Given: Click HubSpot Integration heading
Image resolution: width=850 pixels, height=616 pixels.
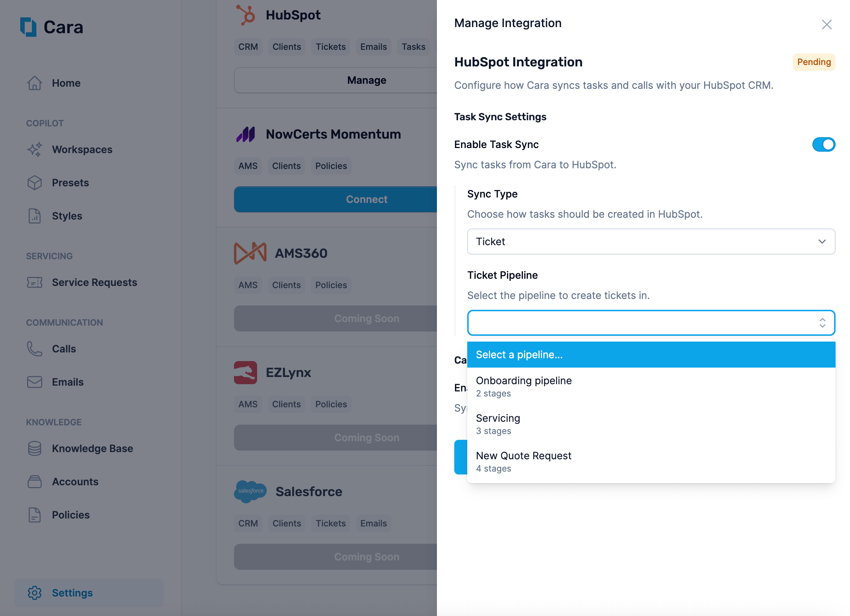Looking at the screenshot, I should pos(518,62).
